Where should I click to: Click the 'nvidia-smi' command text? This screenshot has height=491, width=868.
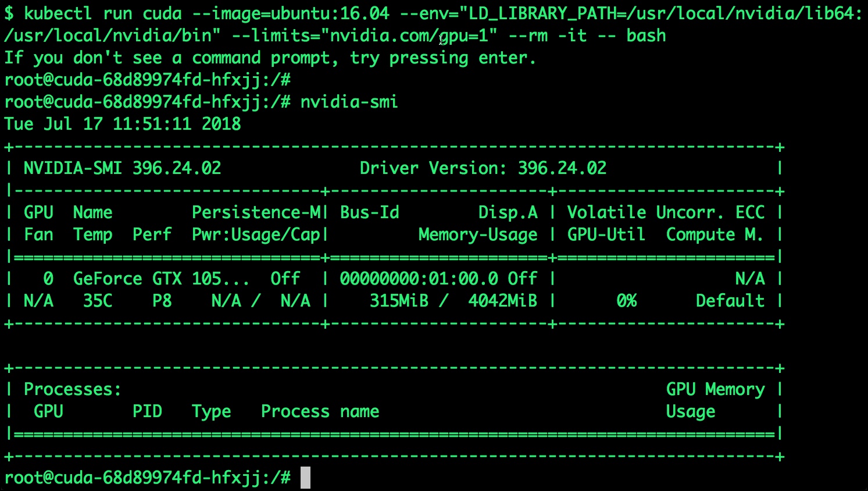coord(349,102)
